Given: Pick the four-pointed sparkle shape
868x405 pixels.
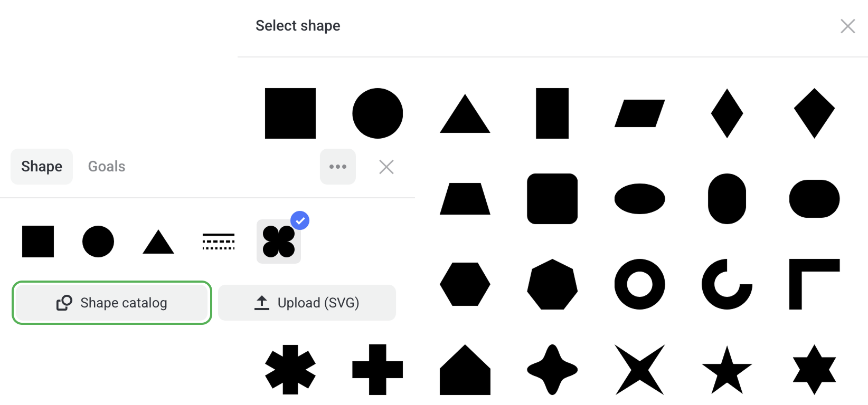Looking at the screenshot, I should (552, 370).
